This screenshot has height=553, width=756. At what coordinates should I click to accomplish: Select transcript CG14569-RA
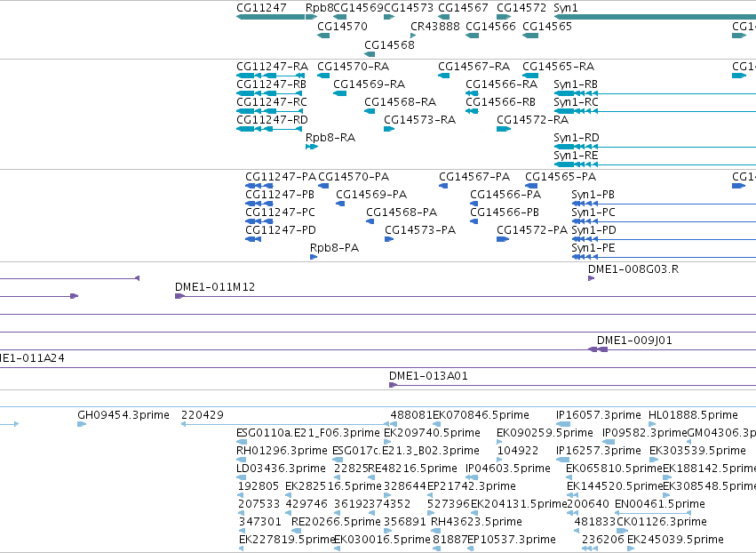pos(369,84)
